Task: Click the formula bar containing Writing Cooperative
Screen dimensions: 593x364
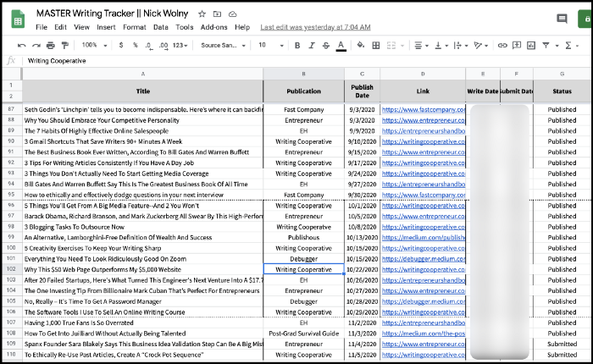Action: (x=307, y=61)
